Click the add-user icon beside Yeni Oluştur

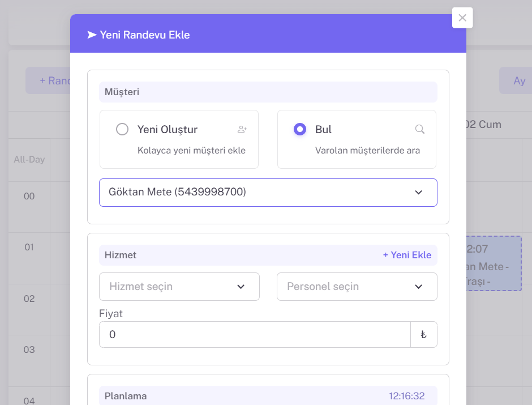click(242, 129)
